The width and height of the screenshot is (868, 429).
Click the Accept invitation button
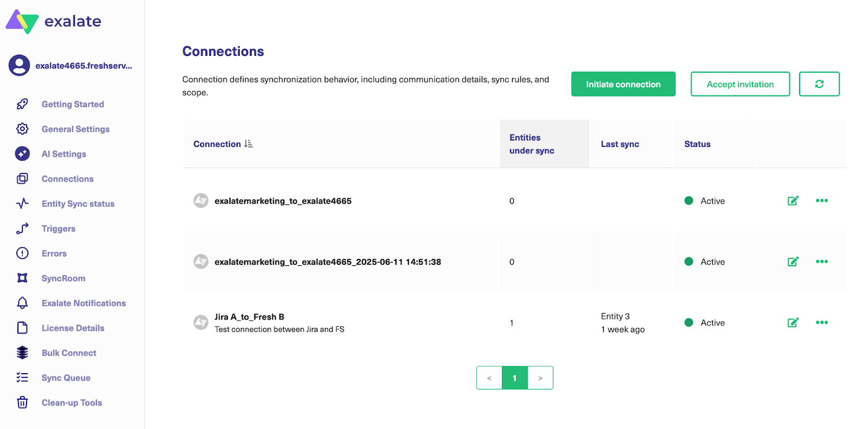point(739,84)
